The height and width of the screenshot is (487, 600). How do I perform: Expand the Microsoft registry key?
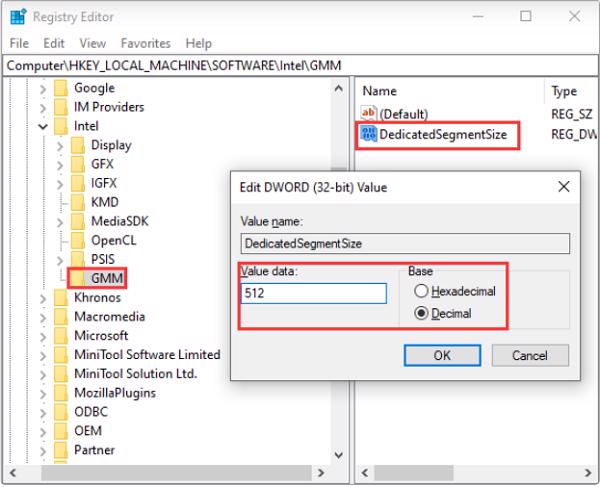[42, 336]
